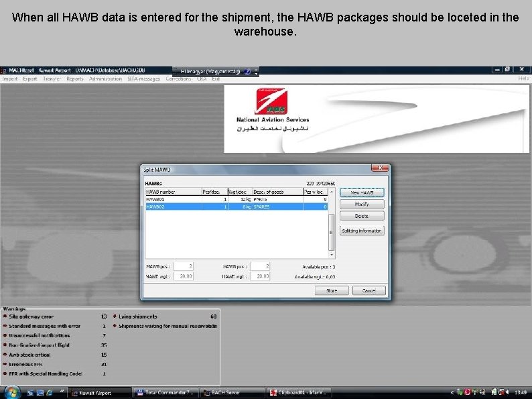Click Erroneous FFR warning
The image size is (532, 399).
click(x=25, y=364)
